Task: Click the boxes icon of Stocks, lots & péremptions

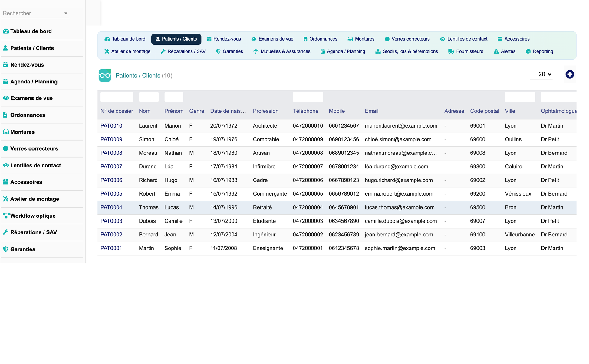Action: click(x=378, y=51)
